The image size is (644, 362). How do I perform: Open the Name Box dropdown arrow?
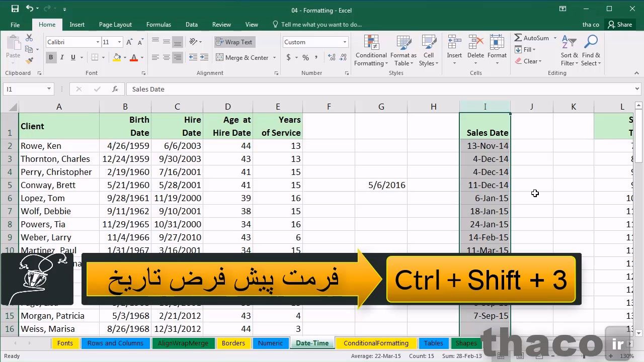(49, 89)
